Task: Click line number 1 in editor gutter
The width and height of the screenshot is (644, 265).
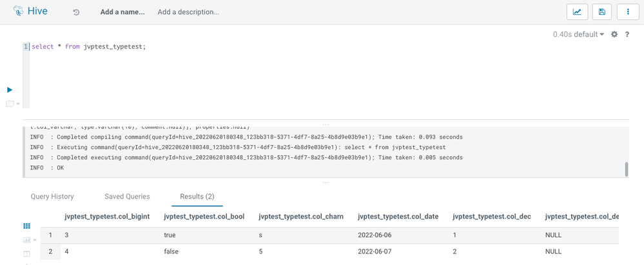Action: (x=26, y=47)
